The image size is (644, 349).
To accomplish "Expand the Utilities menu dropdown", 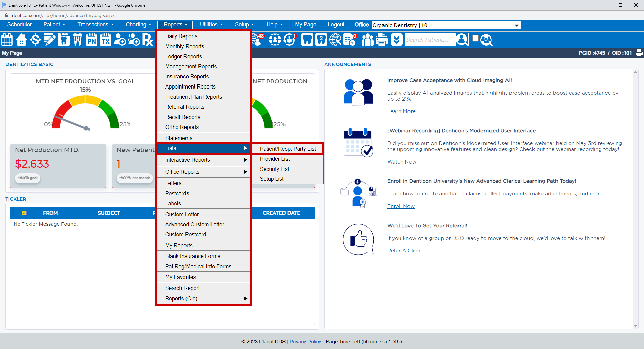I will coord(211,24).
